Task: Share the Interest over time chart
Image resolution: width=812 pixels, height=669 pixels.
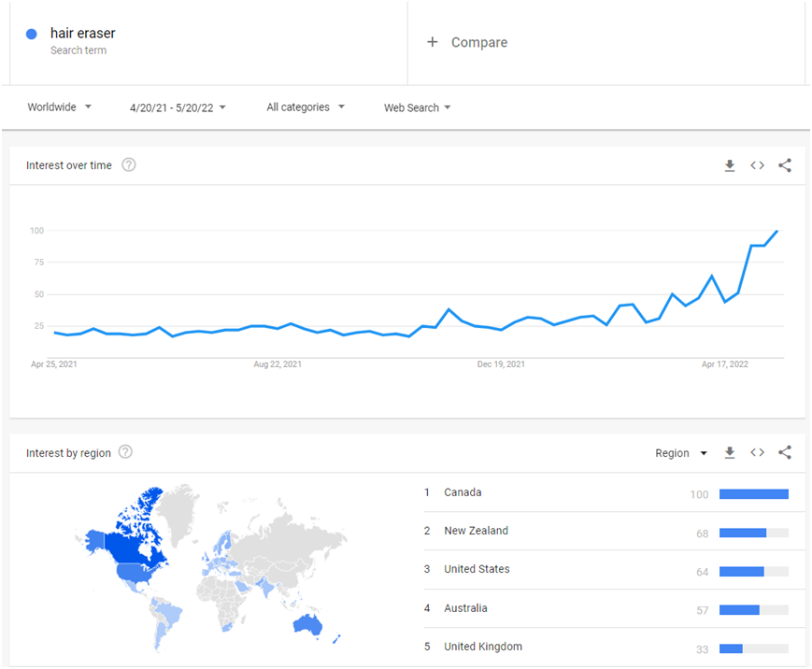Action: 785,165
